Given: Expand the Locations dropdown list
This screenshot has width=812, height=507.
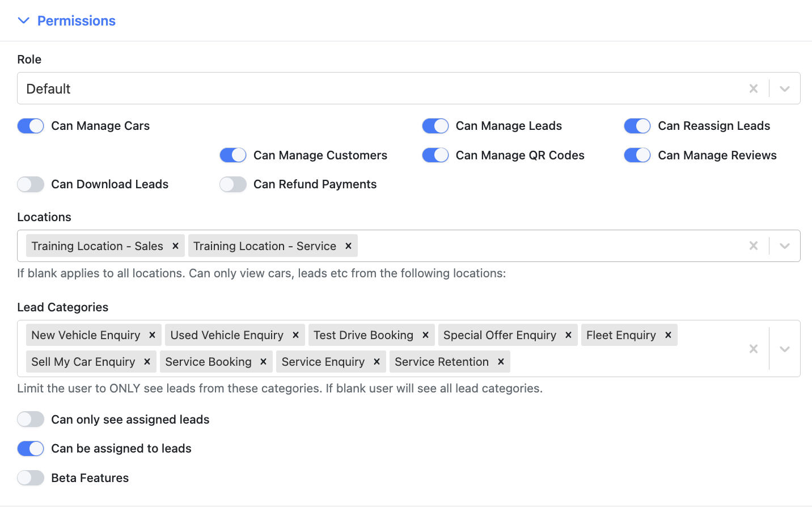Looking at the screenshot, I should coord(785,246).
